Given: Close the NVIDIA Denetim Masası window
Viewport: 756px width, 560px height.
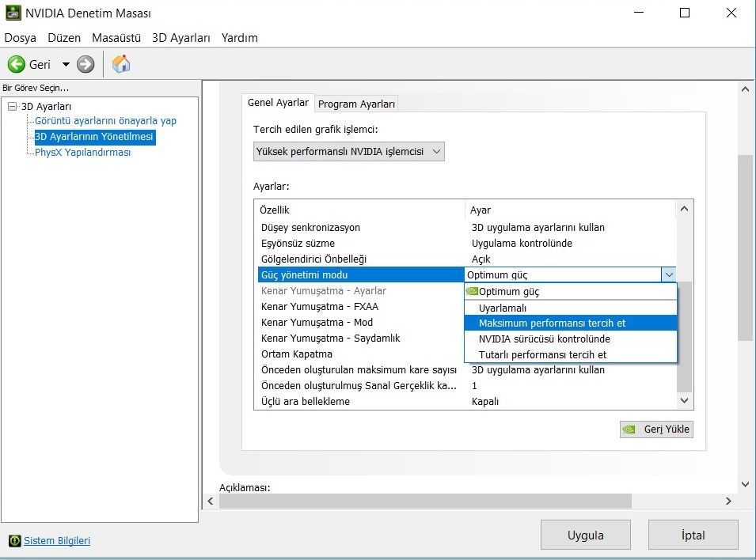Looking at the screenshot, I should pyautogui.click(x=731, y=13).
